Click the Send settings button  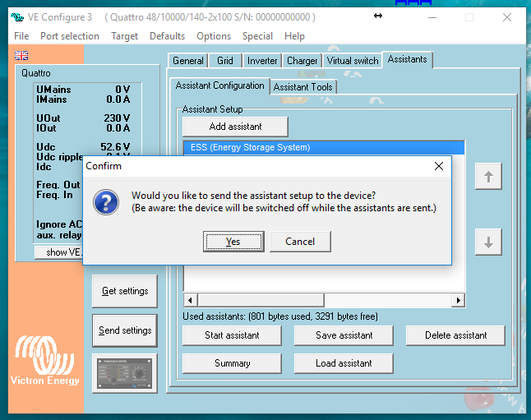[125, 330]
